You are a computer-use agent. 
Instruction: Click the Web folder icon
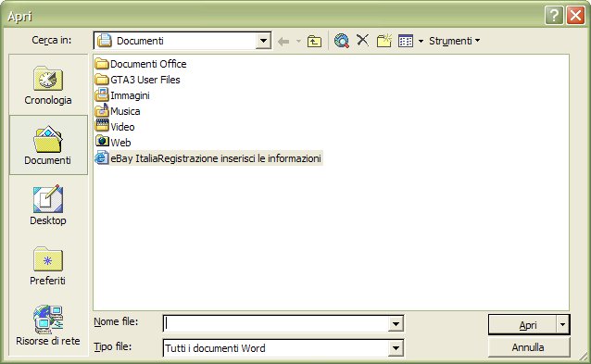tap(102, 142)
